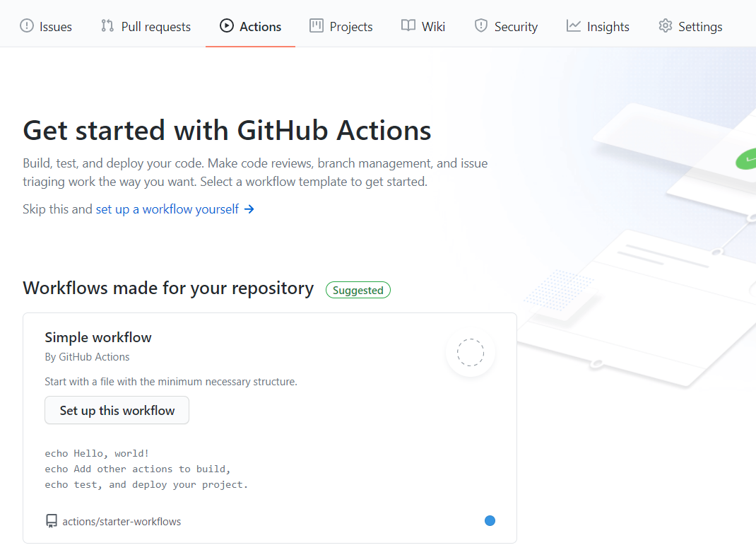This screenshot has height=550, width=756.
Task: Click the Simple workflow title
Action: point(98,337)
